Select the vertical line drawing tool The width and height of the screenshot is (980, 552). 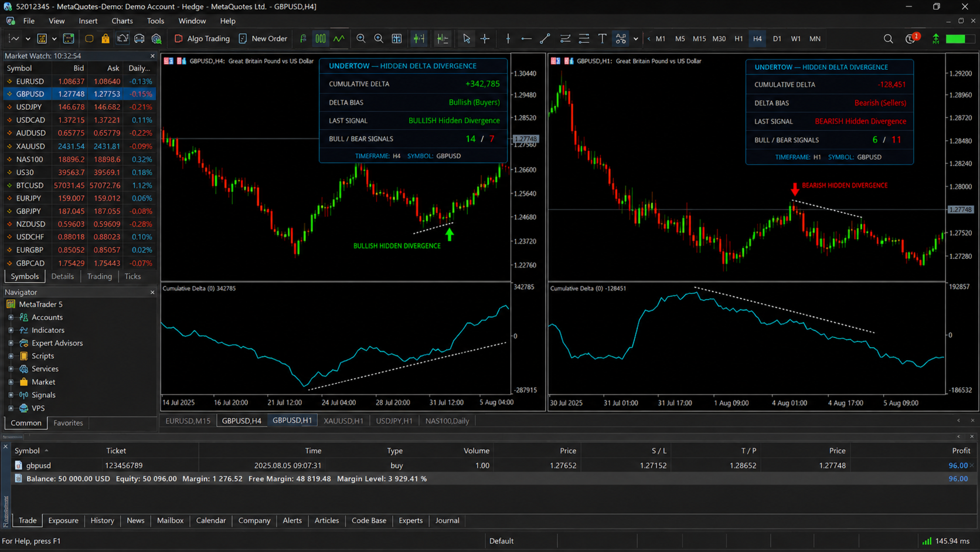[508, 39]
